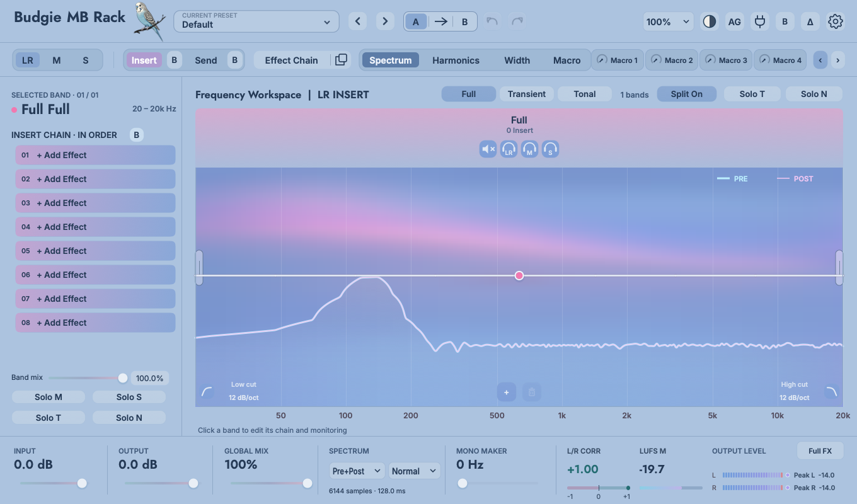Add a band with plus icon
The width and height of the screenshot is (857, 504).
click(506, 392)
